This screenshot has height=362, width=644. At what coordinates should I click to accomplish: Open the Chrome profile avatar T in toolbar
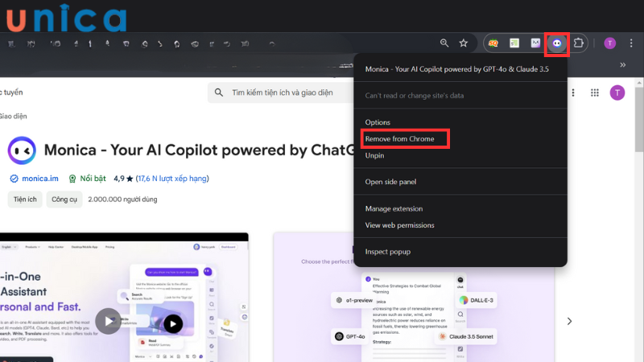click(610, 43)
